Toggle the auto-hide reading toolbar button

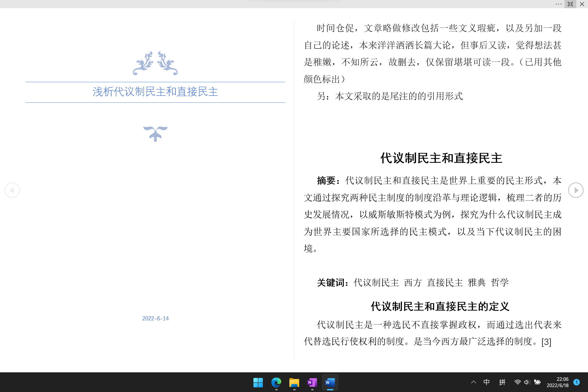pos(570,4)
